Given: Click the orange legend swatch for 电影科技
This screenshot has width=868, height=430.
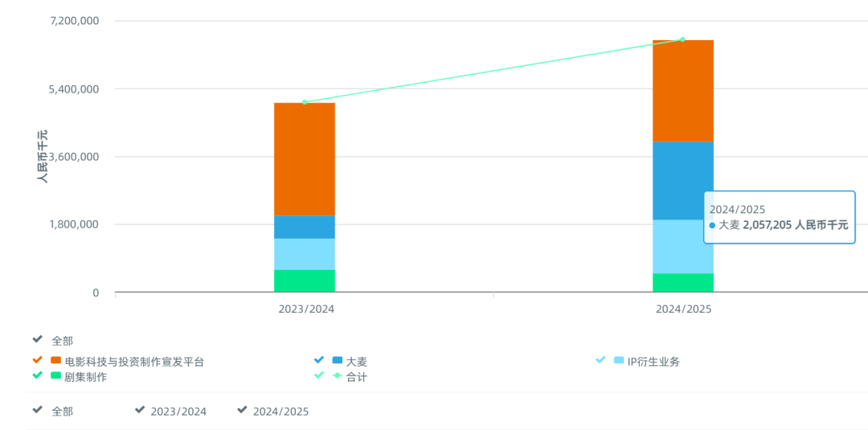Looking at the screenshot, I should point(56,362).
